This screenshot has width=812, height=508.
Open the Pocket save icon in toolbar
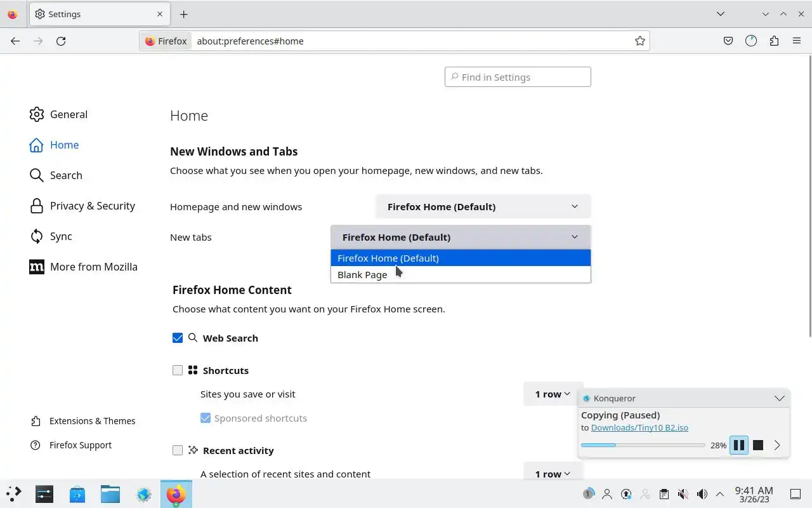[x=728, y=41]
